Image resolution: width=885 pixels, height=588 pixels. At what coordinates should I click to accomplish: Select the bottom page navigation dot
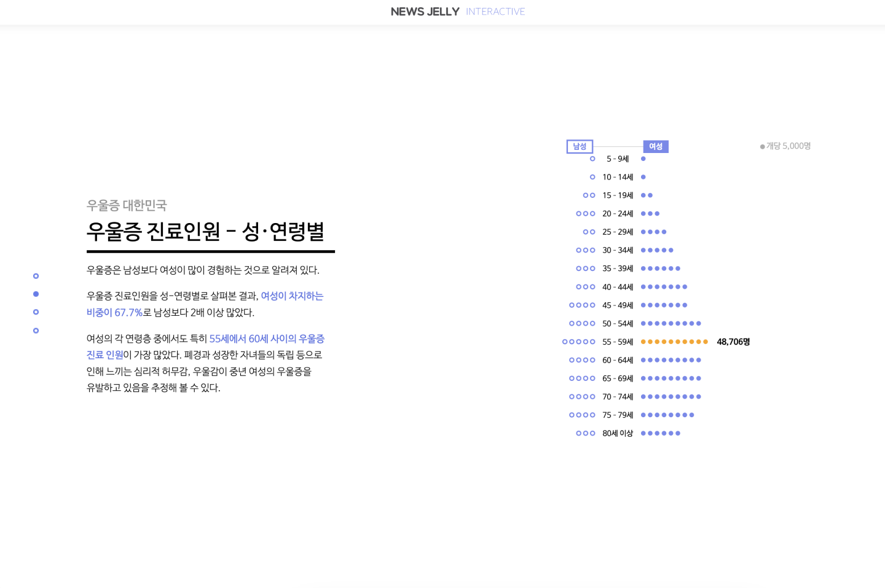(36, 331)
